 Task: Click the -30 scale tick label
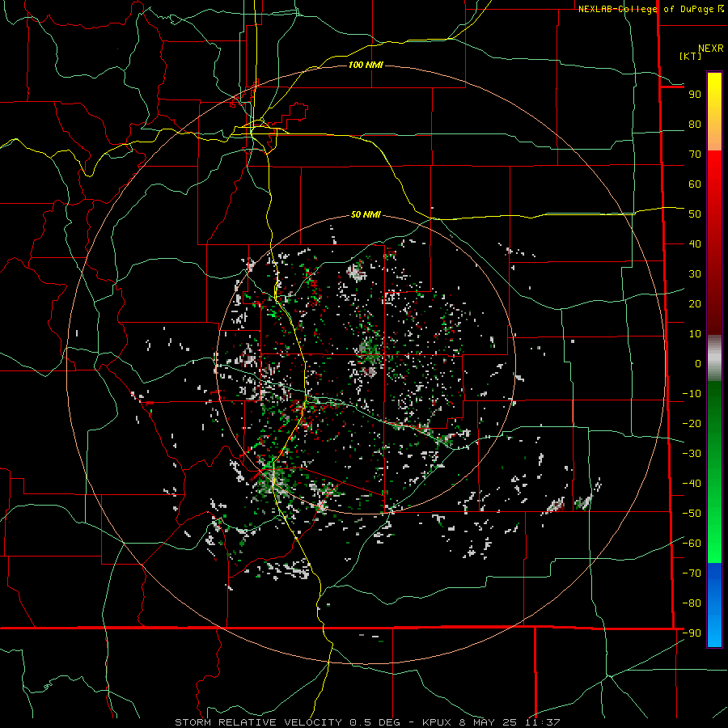pos(692,454)
